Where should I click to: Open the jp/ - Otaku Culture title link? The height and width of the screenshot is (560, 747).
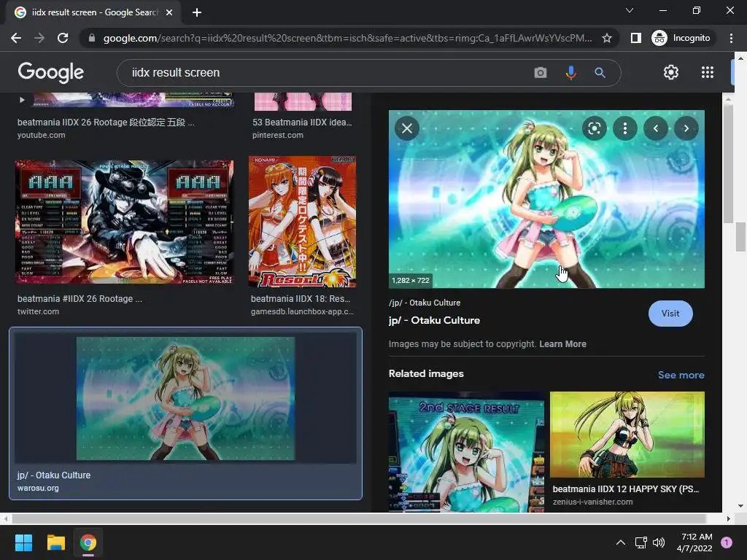point(434,321)
